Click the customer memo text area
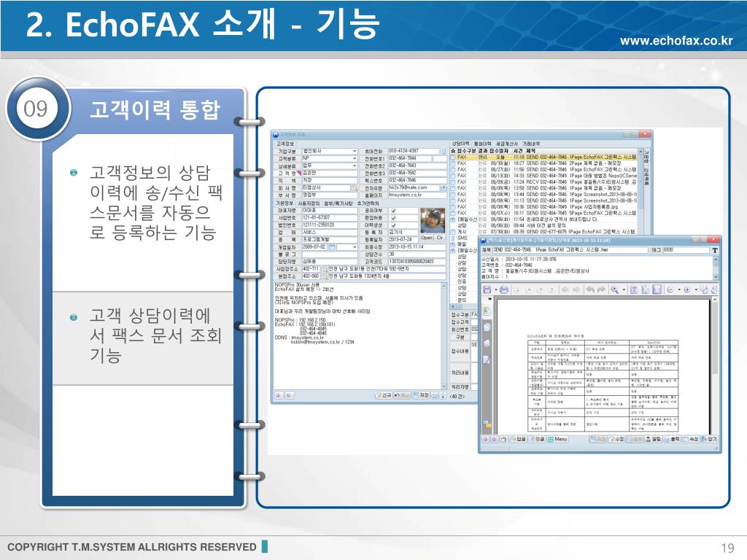747x560 pixels. tap(357, 335)
